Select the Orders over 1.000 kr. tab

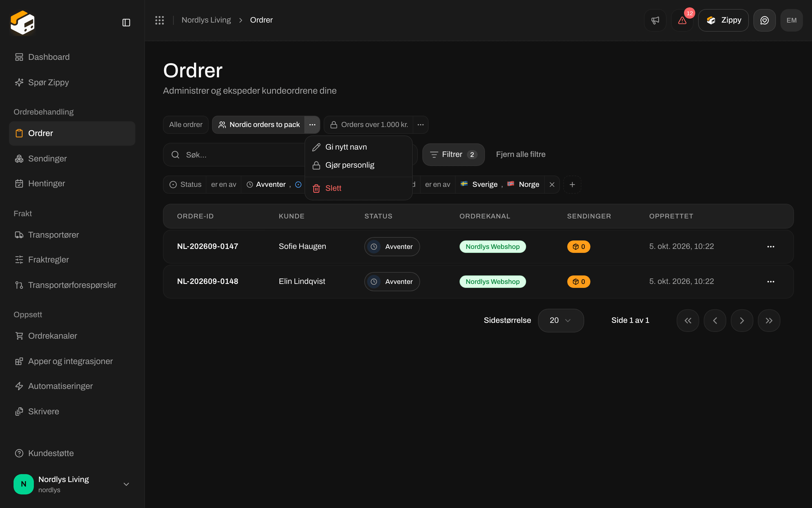click(x=369, y=125)
